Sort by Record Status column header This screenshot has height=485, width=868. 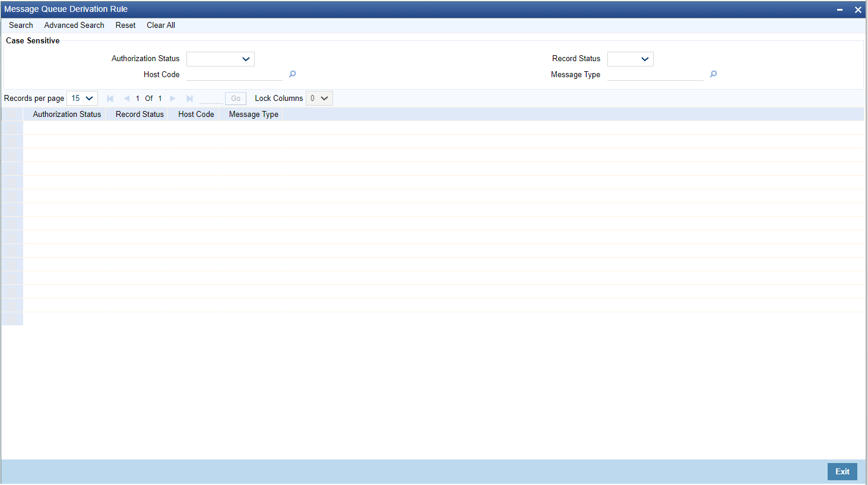pos(140,114)
